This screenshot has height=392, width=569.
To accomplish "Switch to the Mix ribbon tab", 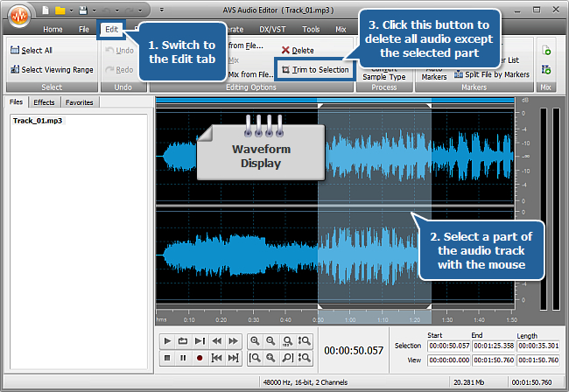I will click(x=341, y=30).
